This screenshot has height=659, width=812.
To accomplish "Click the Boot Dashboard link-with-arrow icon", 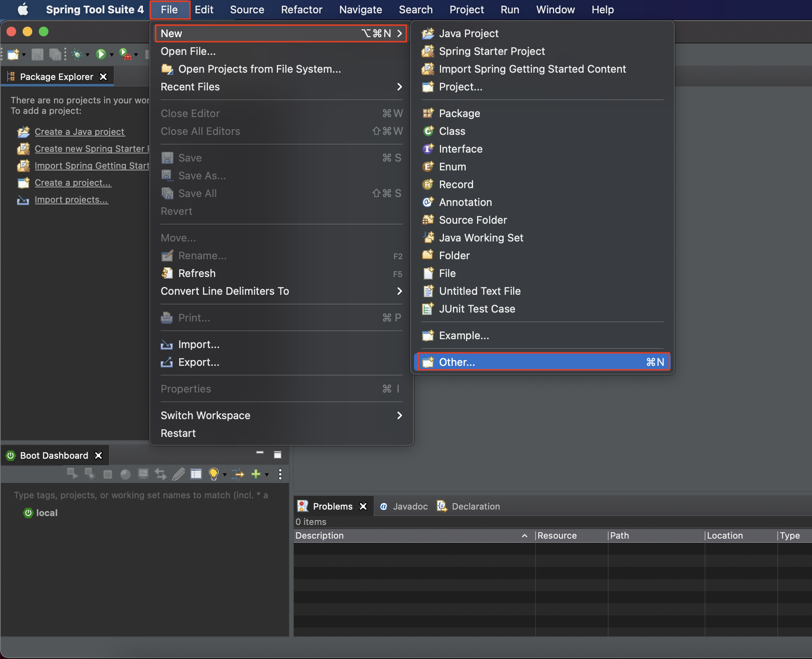I will point(238,474).
